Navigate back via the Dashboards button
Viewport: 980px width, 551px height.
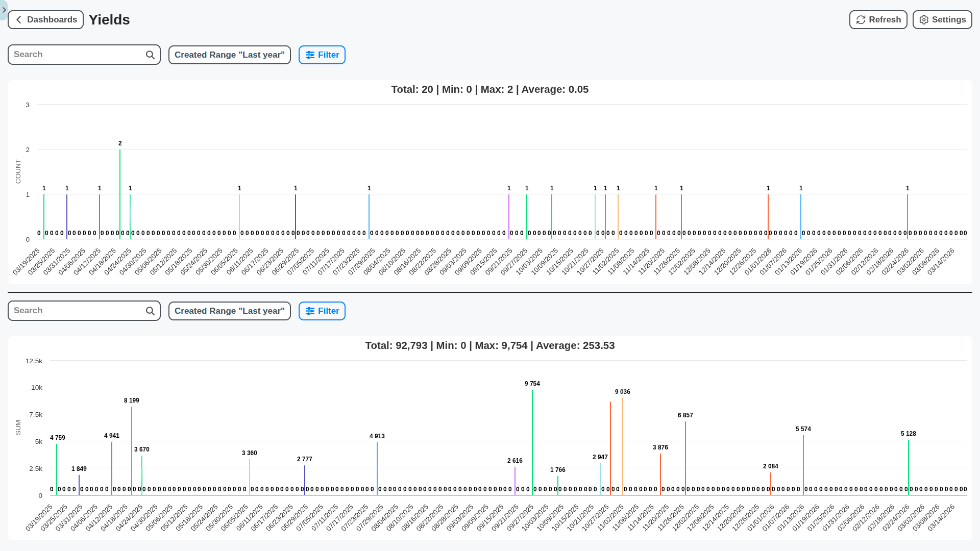coord(45,19)
